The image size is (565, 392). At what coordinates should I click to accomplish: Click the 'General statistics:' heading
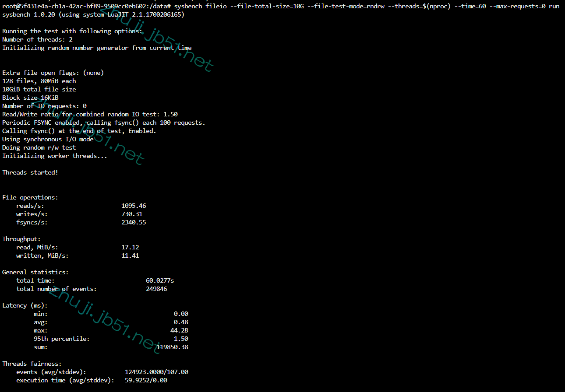pos(35,272)
